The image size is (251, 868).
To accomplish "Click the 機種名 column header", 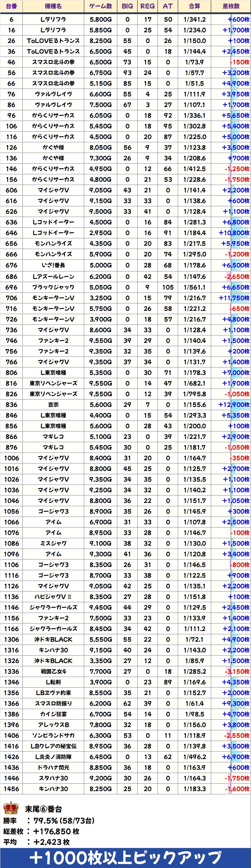I will click(x=53, y=6).
